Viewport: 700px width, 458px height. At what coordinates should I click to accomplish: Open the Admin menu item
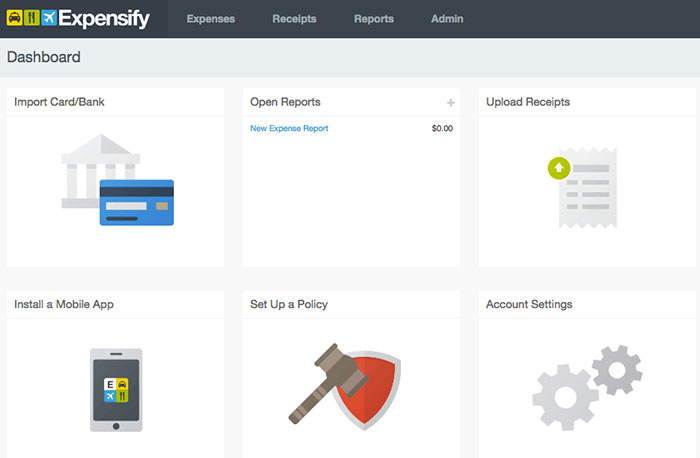point(447,19)
